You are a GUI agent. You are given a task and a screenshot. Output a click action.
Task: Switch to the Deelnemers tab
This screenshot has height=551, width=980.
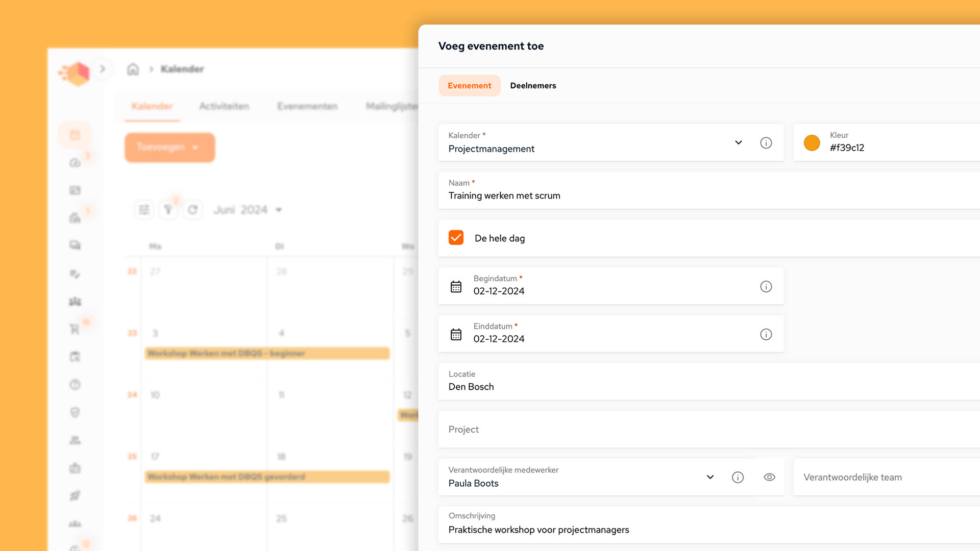(x=533, y=85)
